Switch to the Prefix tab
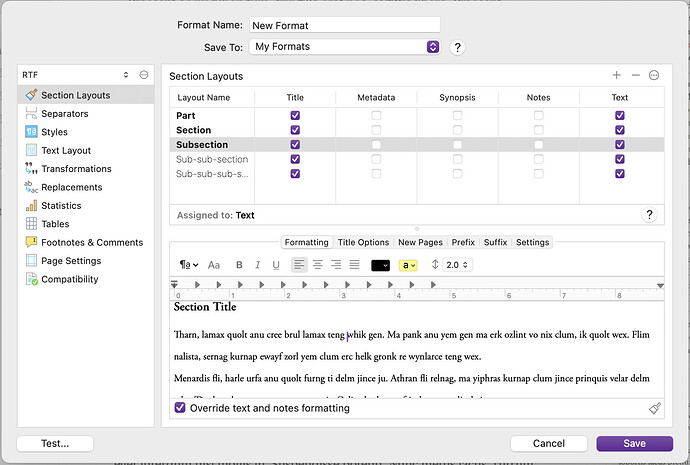690x465 pixels. [x=463, y=242]
